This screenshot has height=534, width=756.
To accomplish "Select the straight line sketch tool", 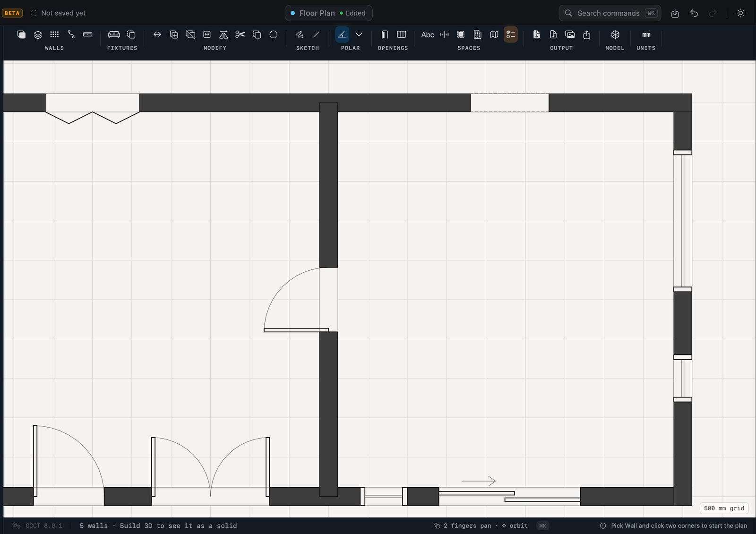I will (316, 34).
